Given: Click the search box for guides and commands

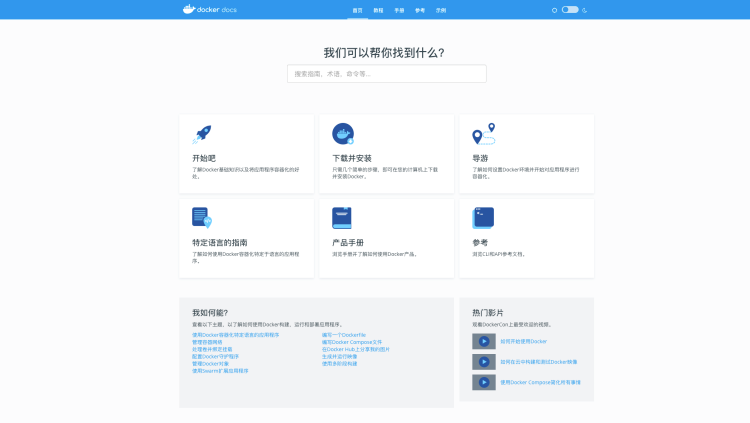Looking at the screenshot, I should point(386,74).
